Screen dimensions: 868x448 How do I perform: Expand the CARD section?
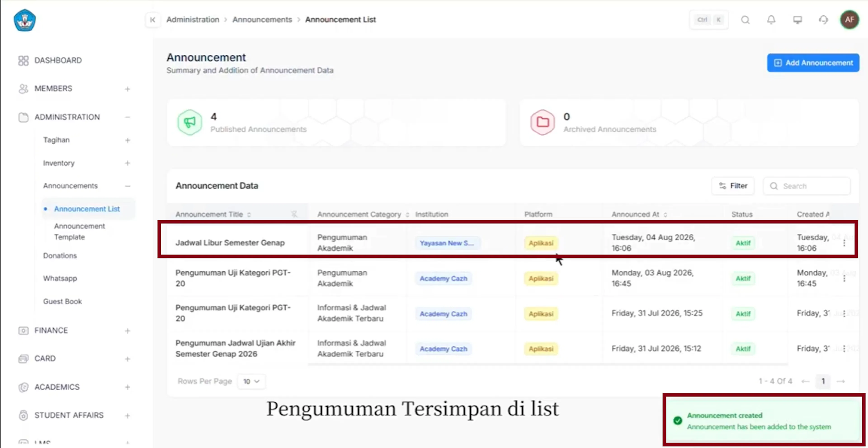127,359
